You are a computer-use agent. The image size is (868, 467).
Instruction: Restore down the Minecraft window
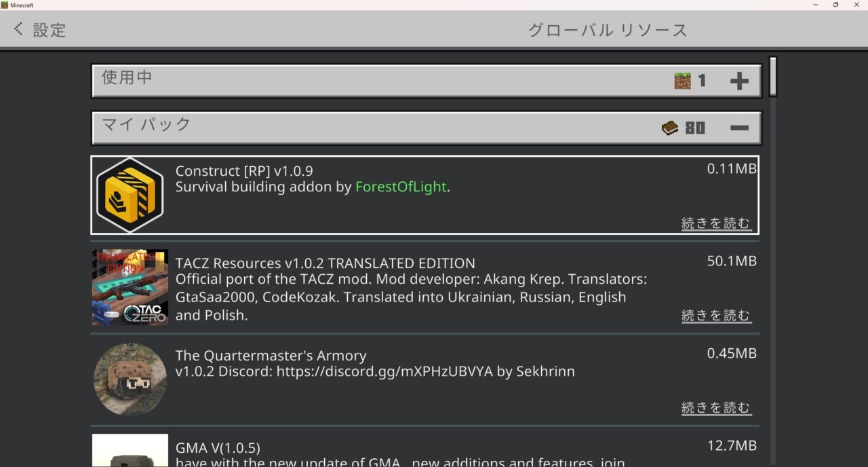pos(835,5)
